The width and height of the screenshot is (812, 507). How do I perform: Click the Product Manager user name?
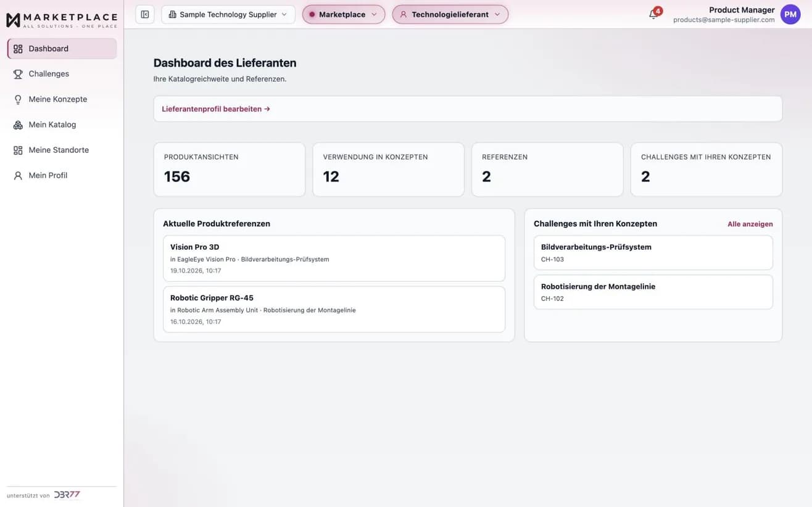point(742,10)
